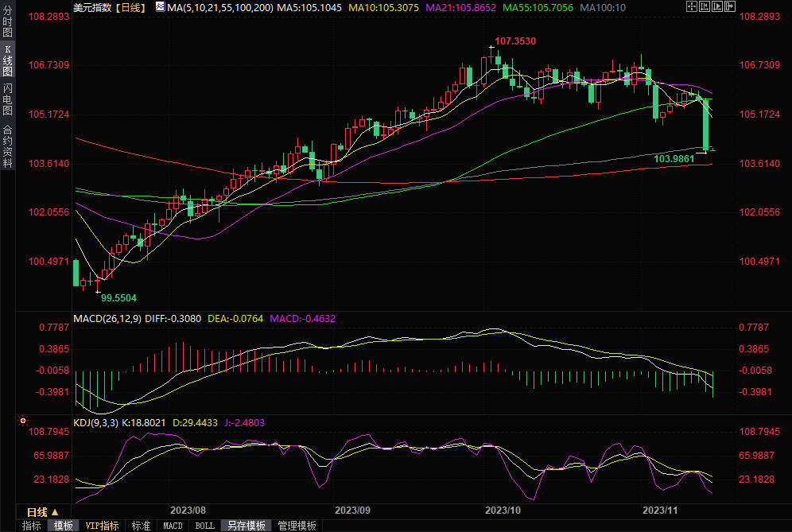Open the 闪电图 tick chart tab
The height and width of the screenshot is (532, 792).
coord(8,99)
